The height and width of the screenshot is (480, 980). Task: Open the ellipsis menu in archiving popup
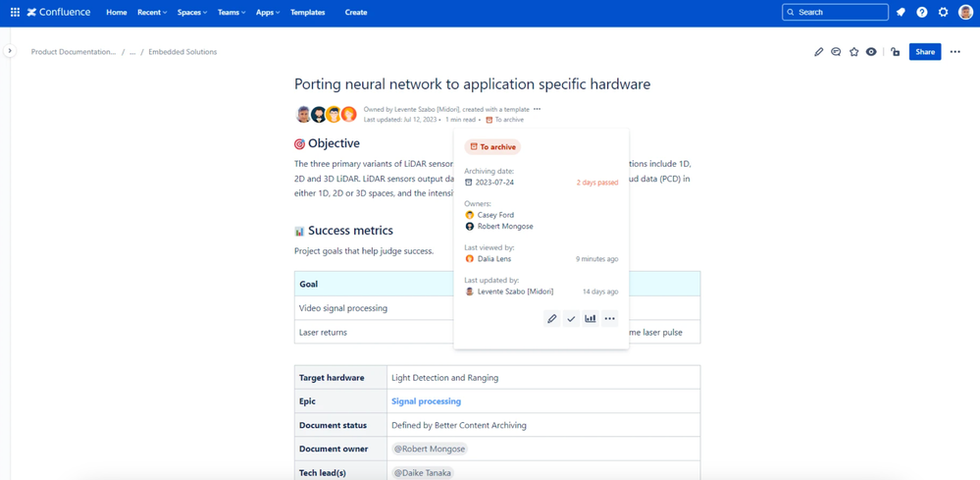(609, 319)
